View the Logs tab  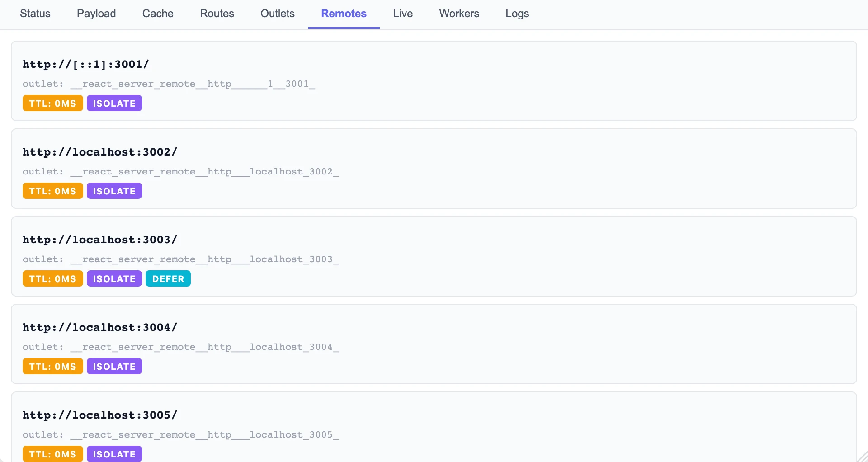point(517,14)
